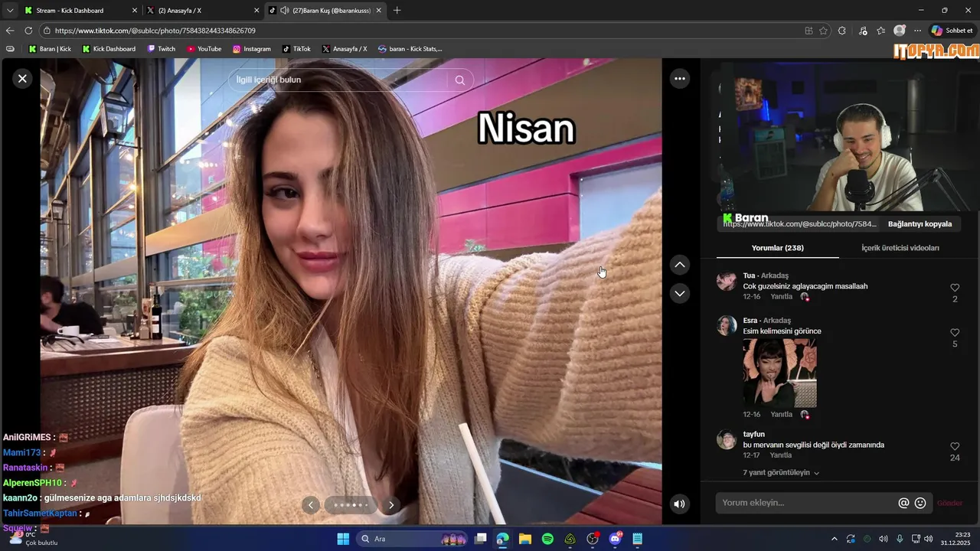Open Discord from the taskbar

click(615, 539)
